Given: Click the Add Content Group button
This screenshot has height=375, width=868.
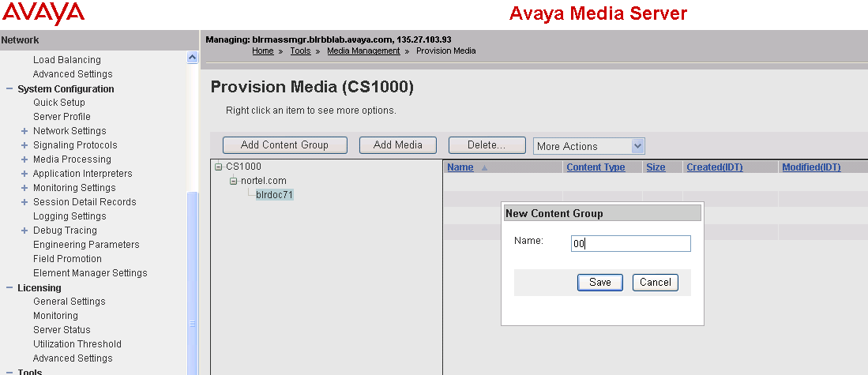Looking at the screenshot, I should point(285,145).
